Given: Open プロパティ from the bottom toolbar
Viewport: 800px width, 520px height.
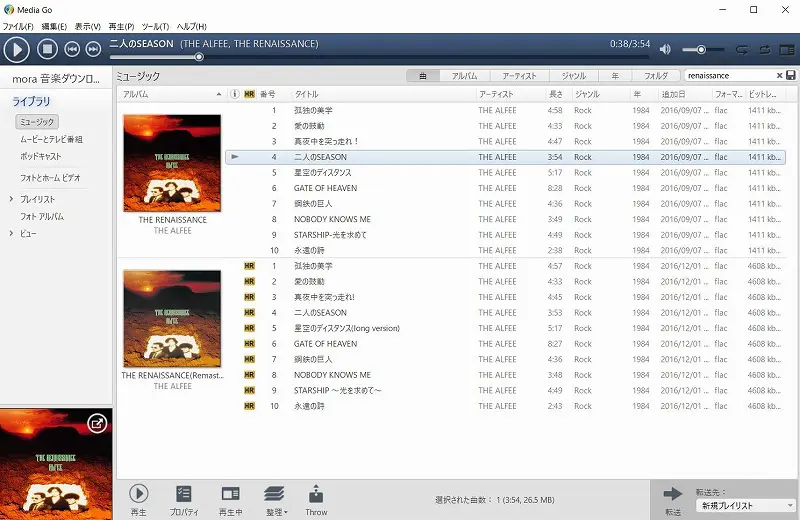Looking at the screenshot, I should (x=184, y=500).
